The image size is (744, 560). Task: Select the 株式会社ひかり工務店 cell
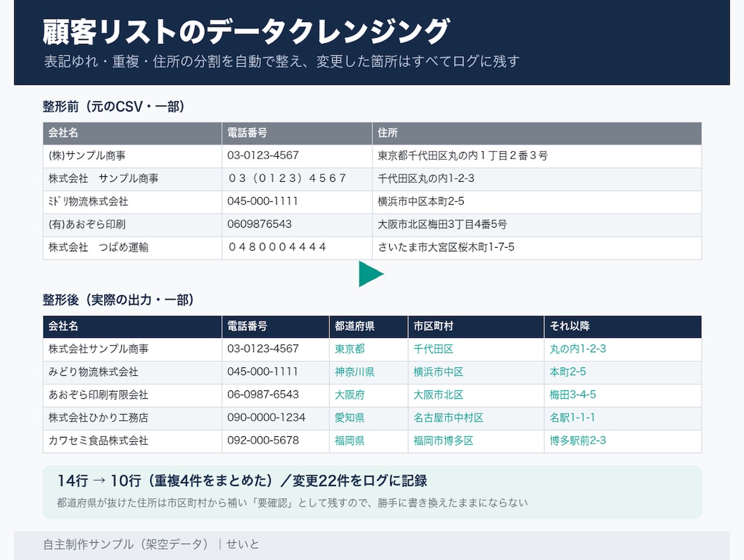coord(132,418)
